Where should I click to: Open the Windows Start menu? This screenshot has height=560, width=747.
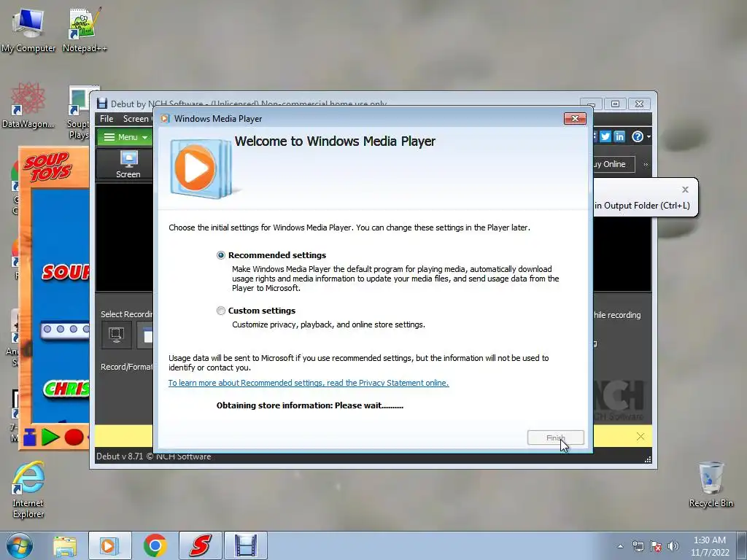coord(20,545)
